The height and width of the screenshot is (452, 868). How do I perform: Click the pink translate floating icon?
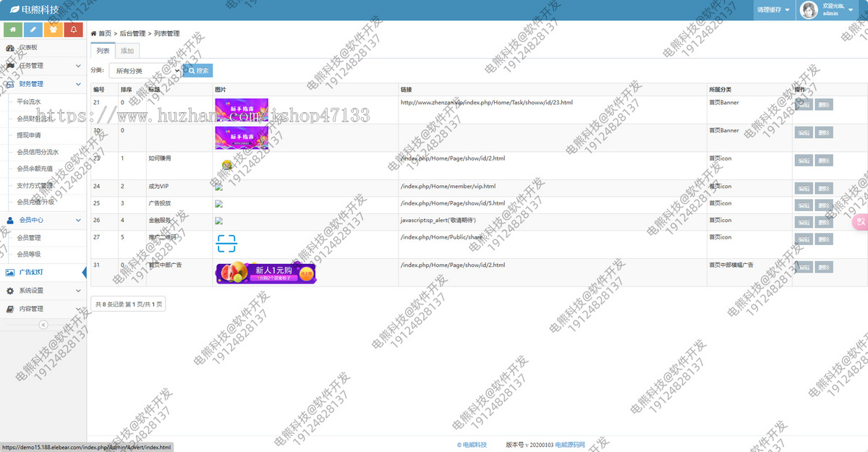[x=860, y=222]
